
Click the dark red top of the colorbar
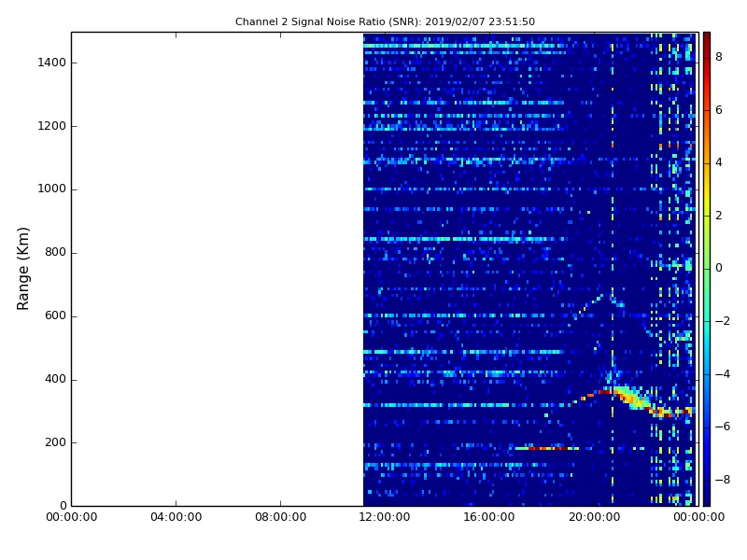(x=707, y=40)
